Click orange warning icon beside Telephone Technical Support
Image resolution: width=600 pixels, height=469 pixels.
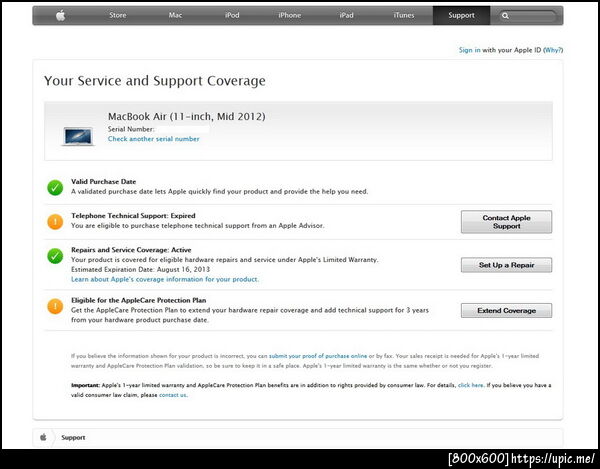tap(55, 221)
